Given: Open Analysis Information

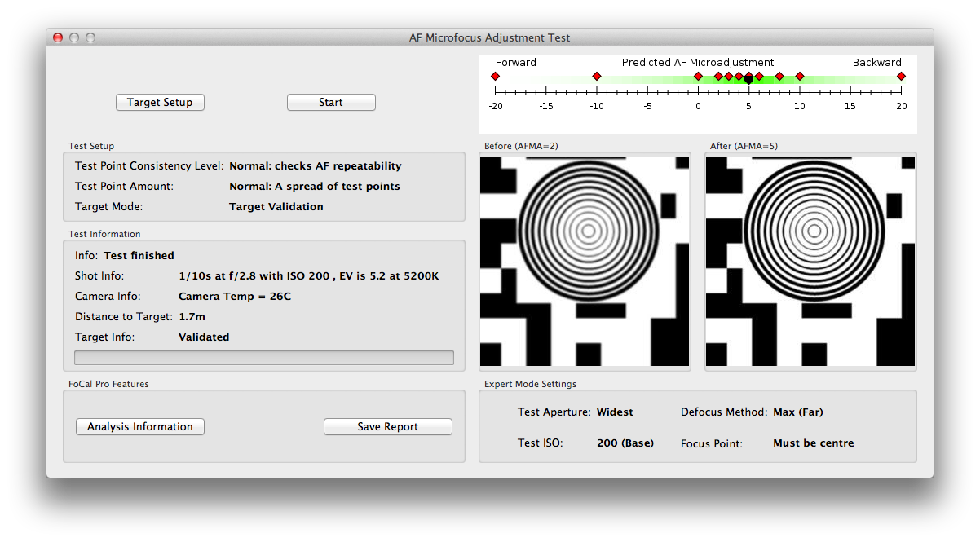Looking at the screenshot, I should 140,427.
